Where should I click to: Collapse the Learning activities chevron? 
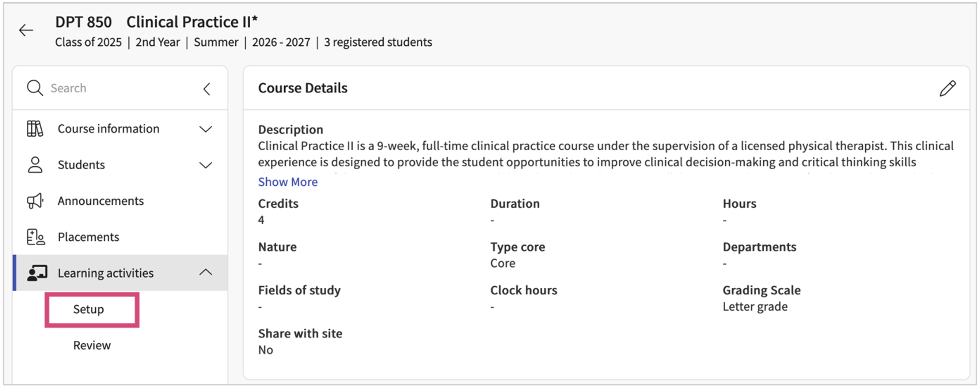click(205, 272)
